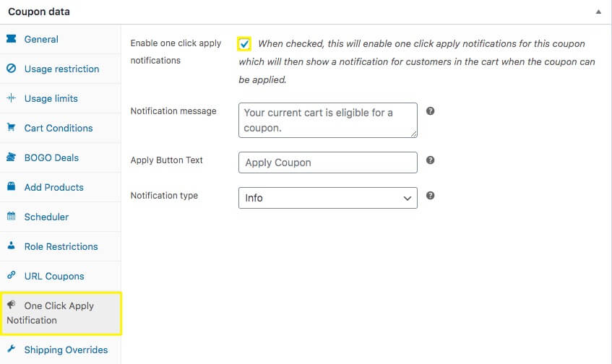
Task: Open the Add Products tab
Action: 53,187
